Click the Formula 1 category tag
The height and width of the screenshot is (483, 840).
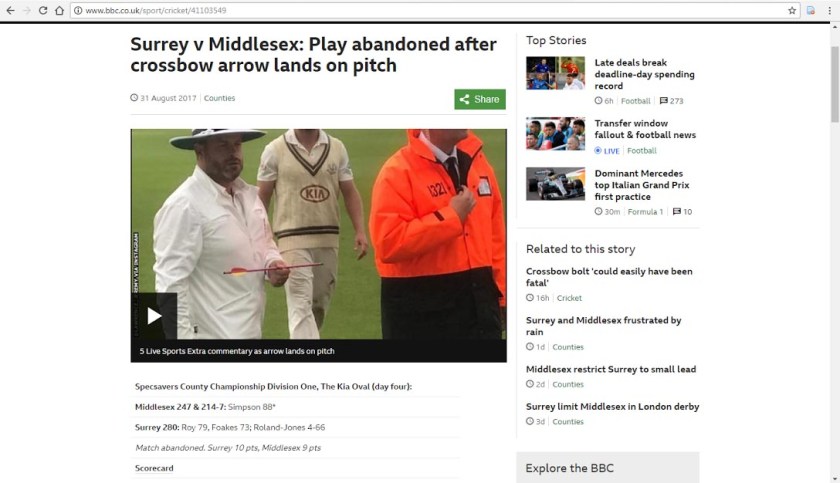[x=645, y=212]
